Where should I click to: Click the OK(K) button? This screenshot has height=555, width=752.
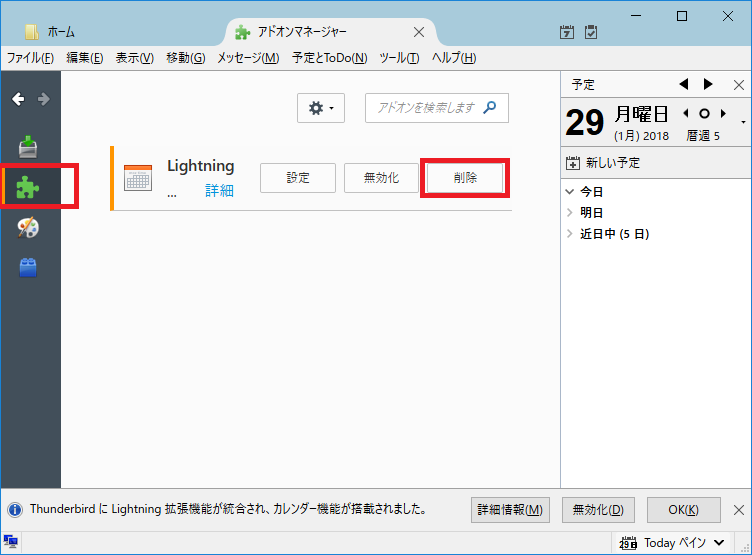tap(683, 510)
